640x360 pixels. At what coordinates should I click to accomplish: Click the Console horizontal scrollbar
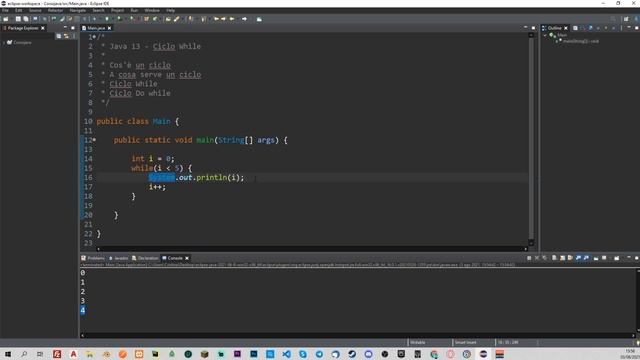coord(358,336)
